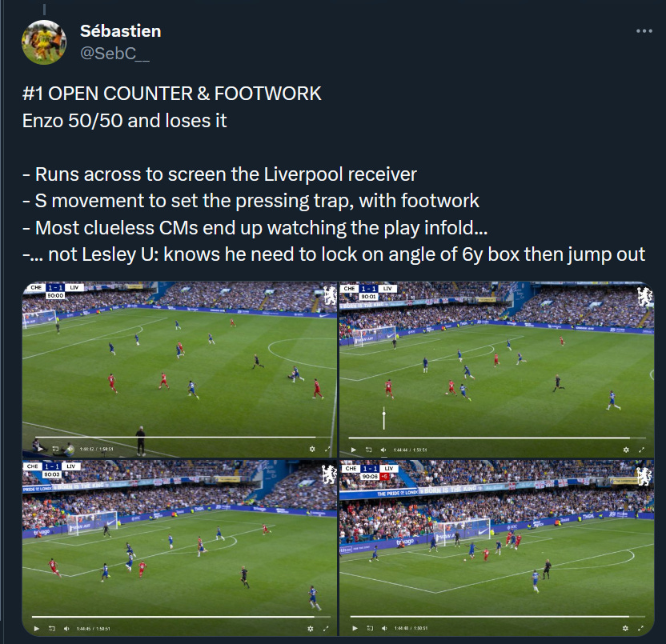Click progress bar in bottom-right image
Screen dimensions: 666x644
point(497,617)
